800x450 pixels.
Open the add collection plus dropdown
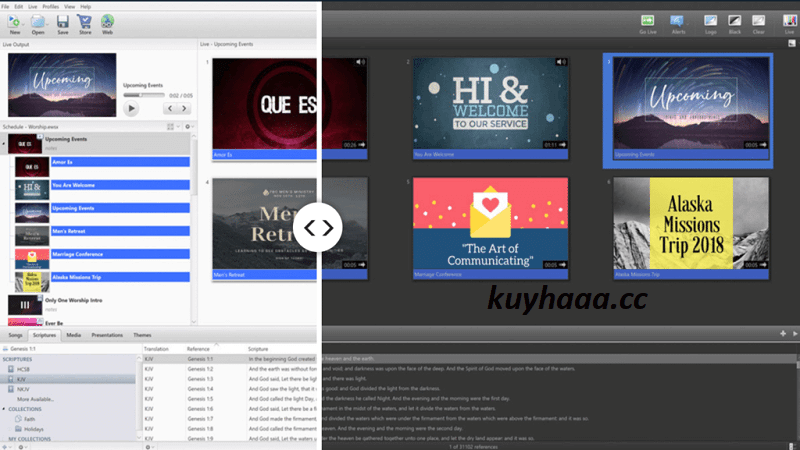pyautogui.click(x=7, y=447)
